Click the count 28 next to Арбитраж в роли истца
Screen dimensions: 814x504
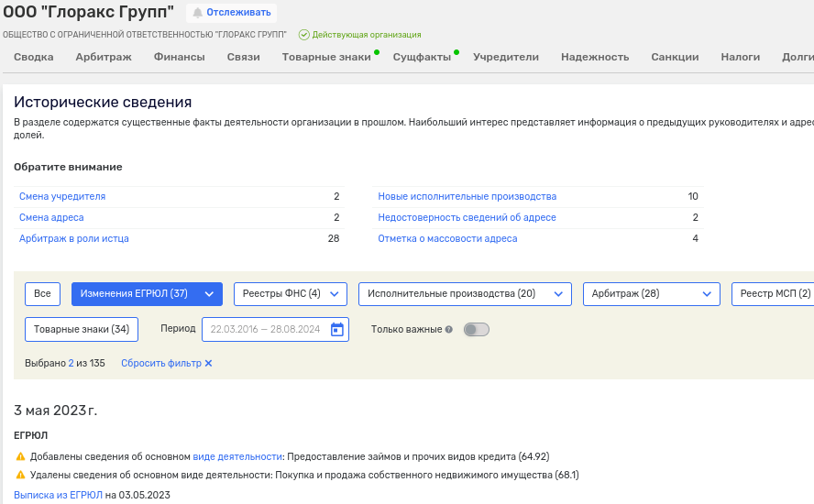334,239
